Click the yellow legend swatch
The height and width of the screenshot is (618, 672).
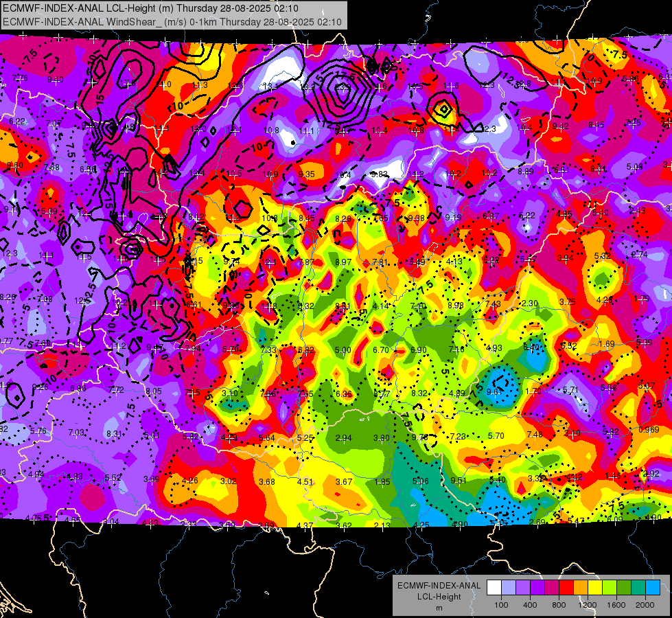595,588
